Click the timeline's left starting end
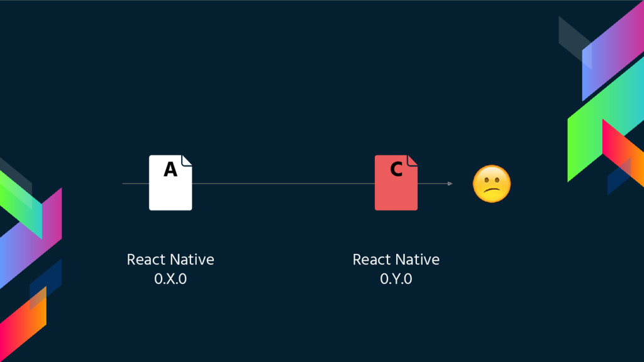The image size is (644, 362). coord(124,184)
